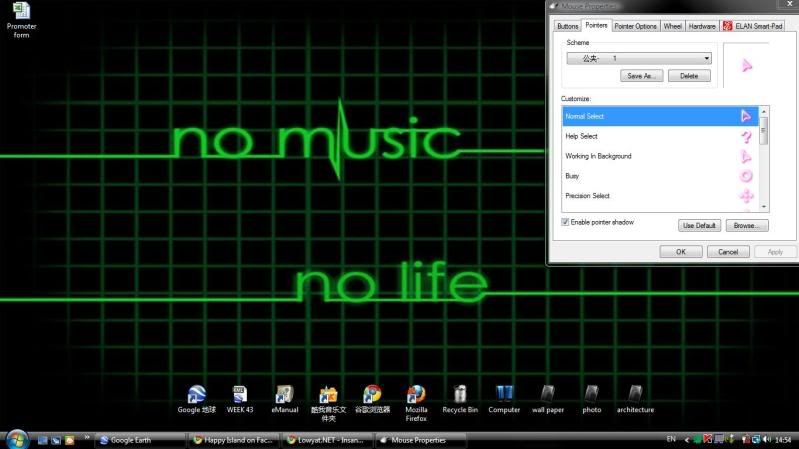Open the Mozilla Firefox desktop shortcut
799x449 pixels.
click(416, 394)
